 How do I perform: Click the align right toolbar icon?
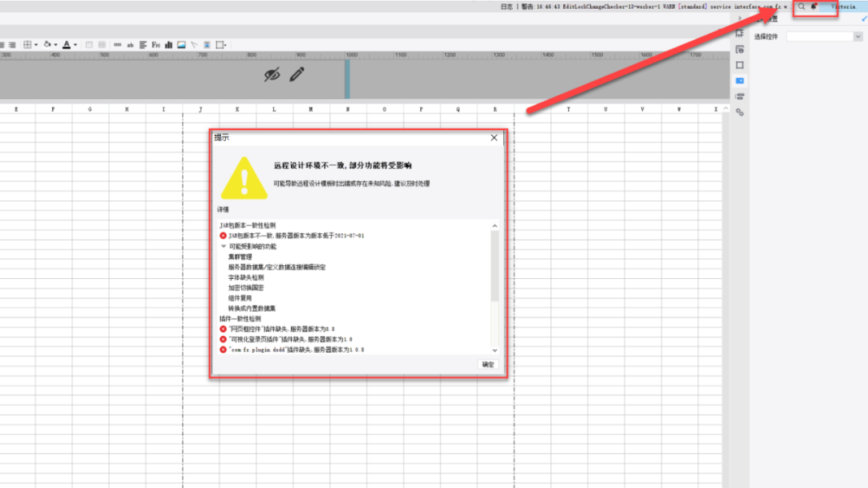(x=11, y=45)
